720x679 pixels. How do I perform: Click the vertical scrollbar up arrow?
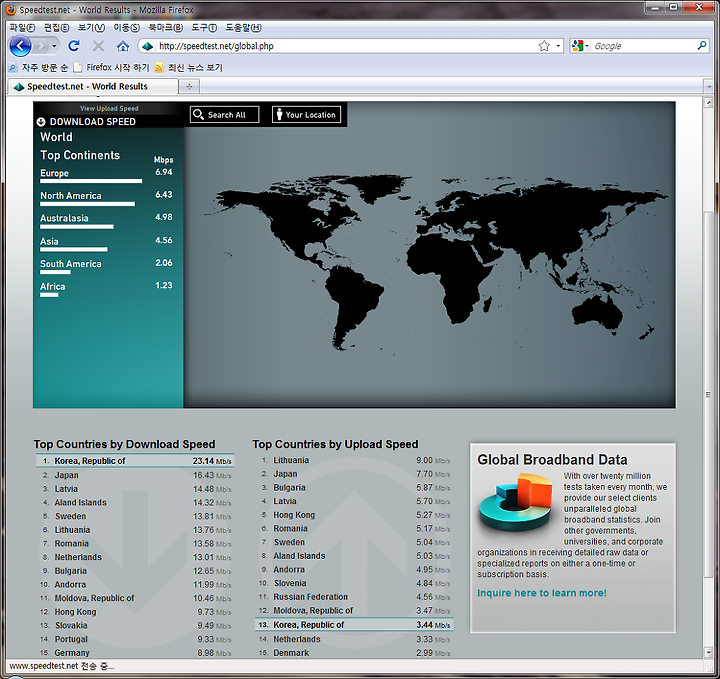(x=709, y=102)
